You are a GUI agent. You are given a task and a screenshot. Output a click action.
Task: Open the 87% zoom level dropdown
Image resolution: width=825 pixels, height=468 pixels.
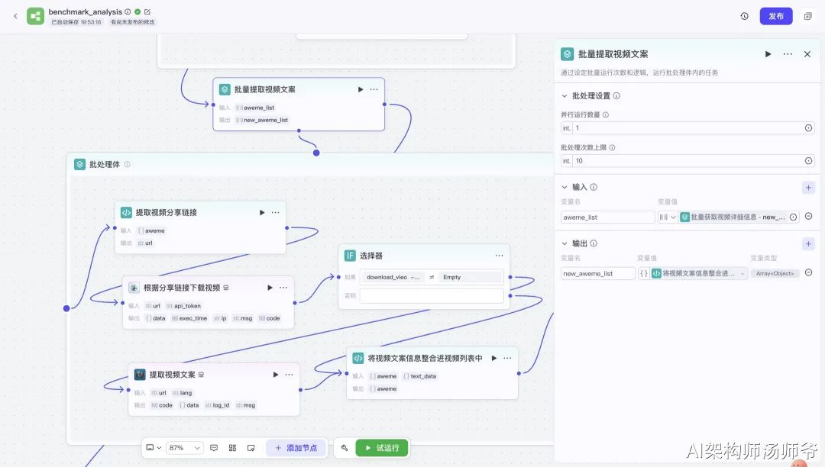(x=184, y=448)
